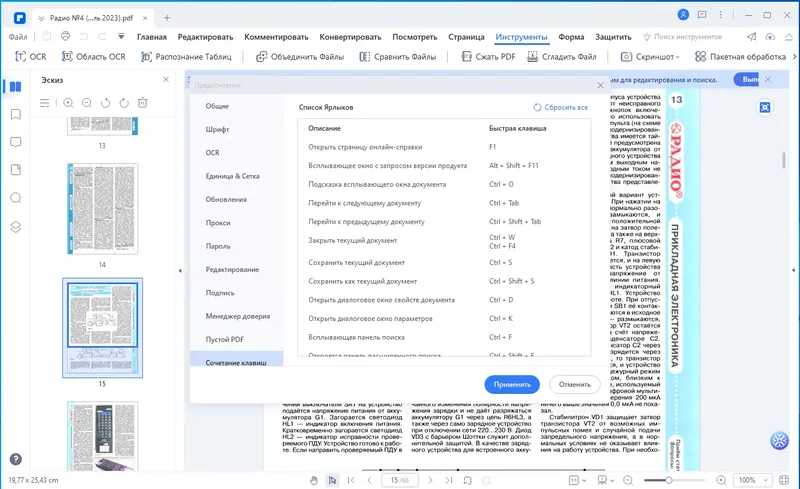This screenshot has height=489, width=800.
Task: Select page 14 thumbnail
Action: [x=103, y=209]
